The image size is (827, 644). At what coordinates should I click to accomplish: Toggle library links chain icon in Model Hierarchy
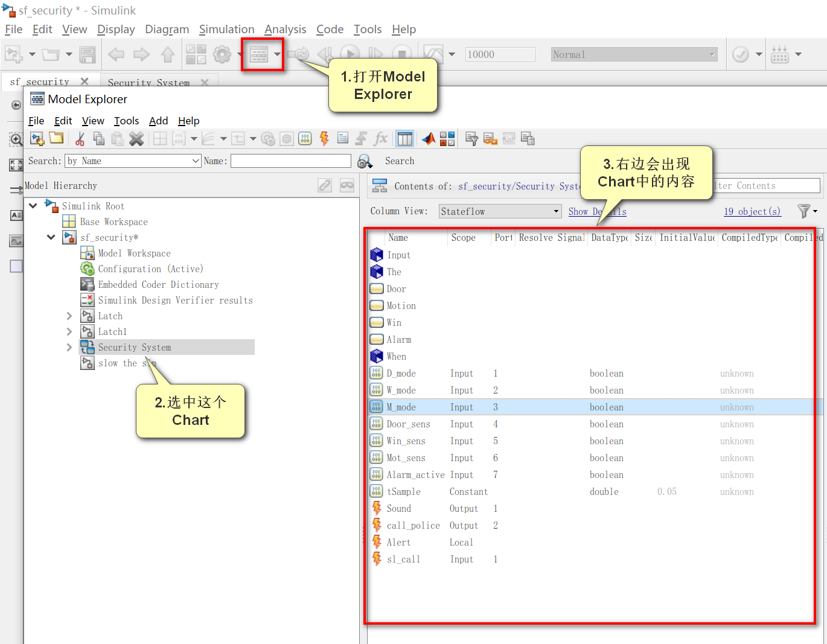[x=325, y=185]
